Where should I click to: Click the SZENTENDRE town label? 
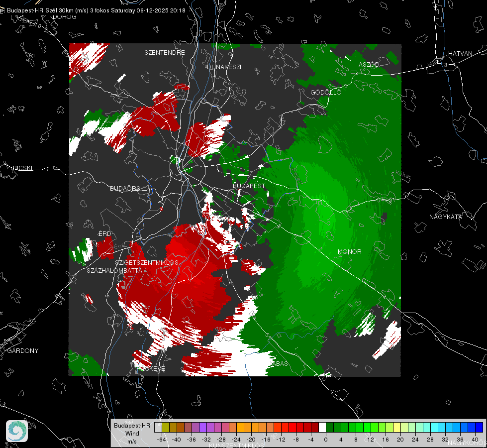[165, 53]
